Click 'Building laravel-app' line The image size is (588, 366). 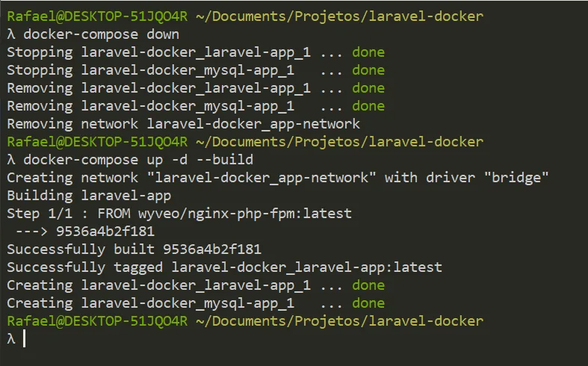89,196
